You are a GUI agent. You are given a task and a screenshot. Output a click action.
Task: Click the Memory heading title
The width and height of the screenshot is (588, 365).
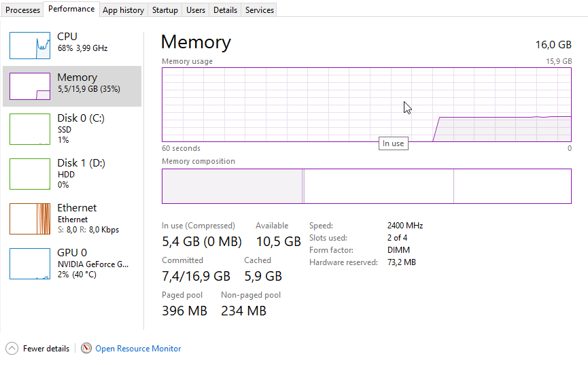click(x=196, y=42)
